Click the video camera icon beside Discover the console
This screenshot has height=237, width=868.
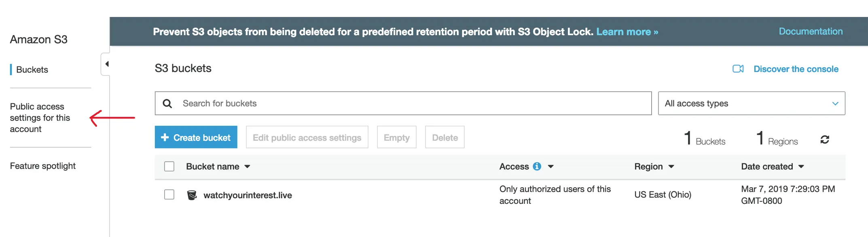pos(738,69)
